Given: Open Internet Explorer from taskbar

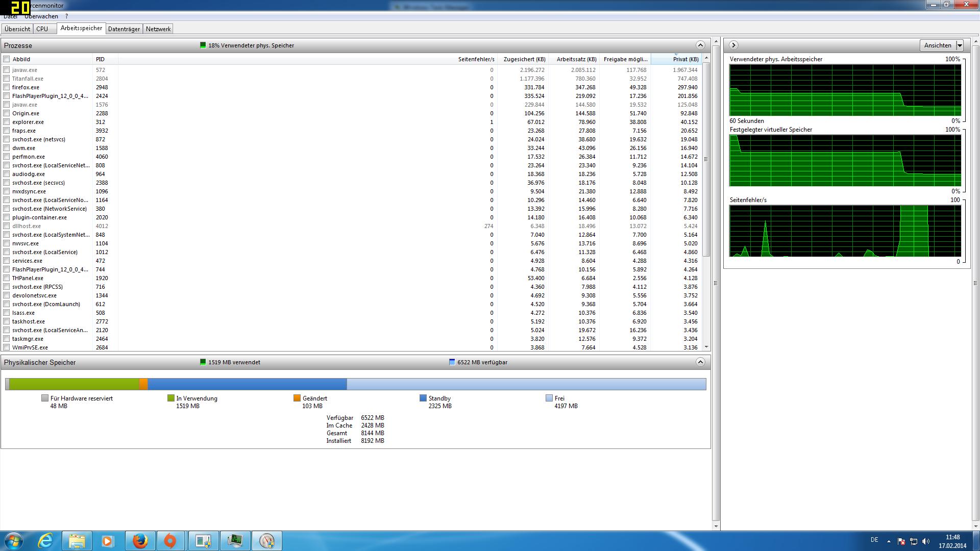Looking at the screenshot, I should point(46,541).
